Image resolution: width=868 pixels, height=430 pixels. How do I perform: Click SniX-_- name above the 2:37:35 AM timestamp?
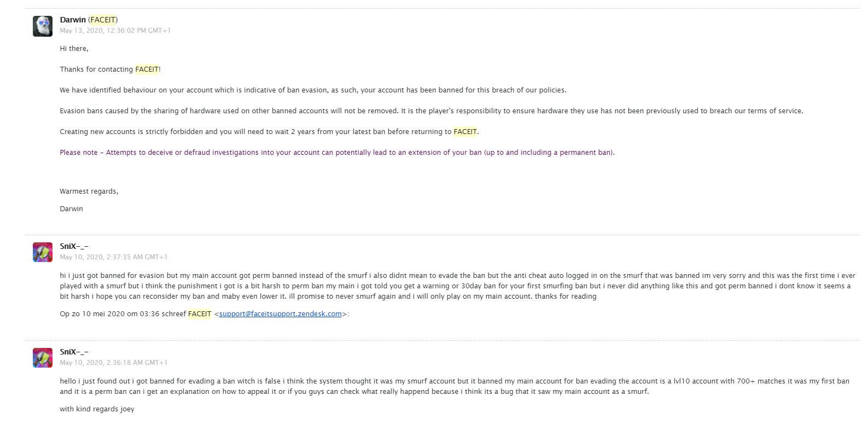74,246
